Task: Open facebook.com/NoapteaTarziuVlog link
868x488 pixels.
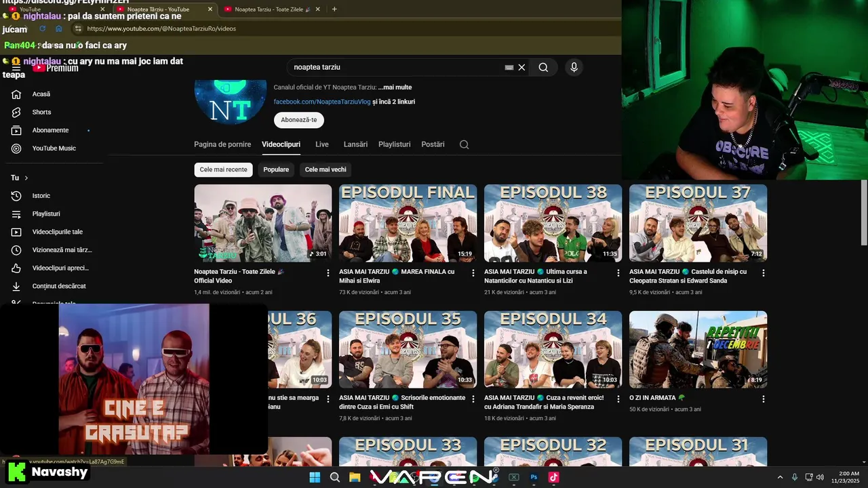Action: click(322, 102)
